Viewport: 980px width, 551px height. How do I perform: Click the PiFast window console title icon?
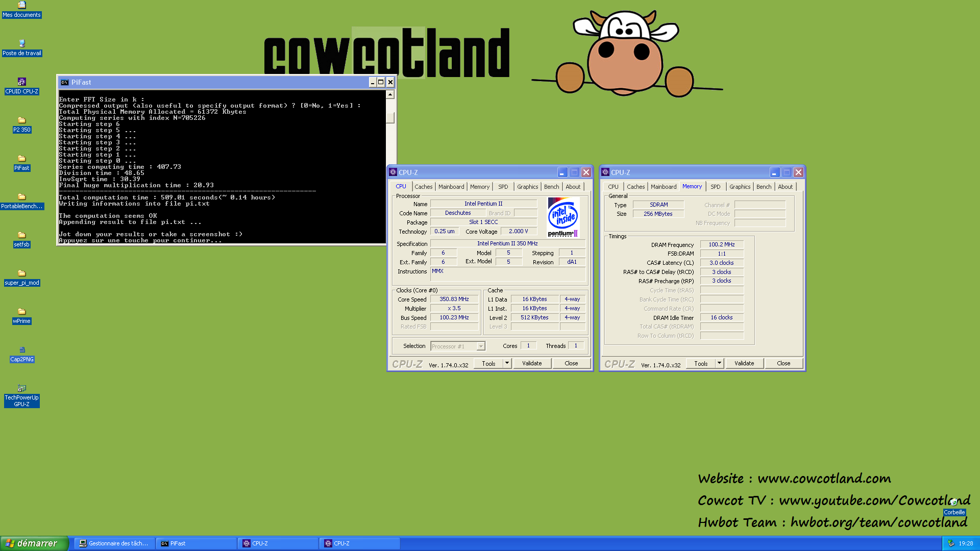click(x=64, y=82)
